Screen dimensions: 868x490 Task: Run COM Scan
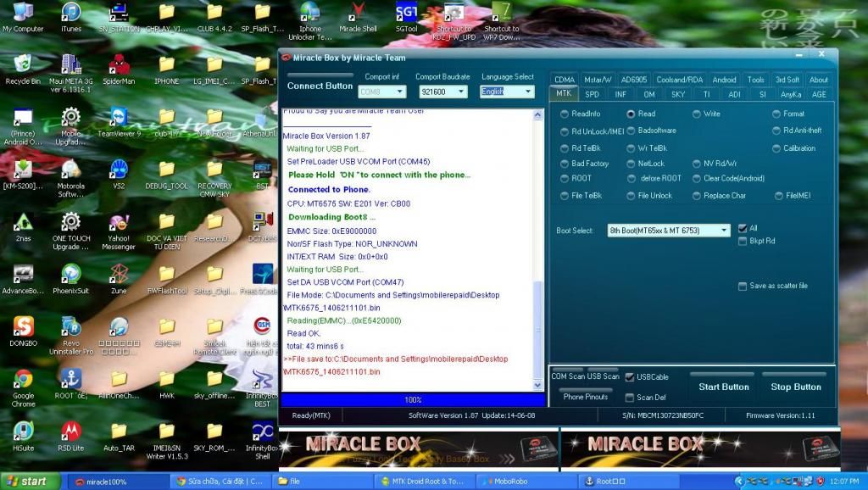tap(568, 376)
